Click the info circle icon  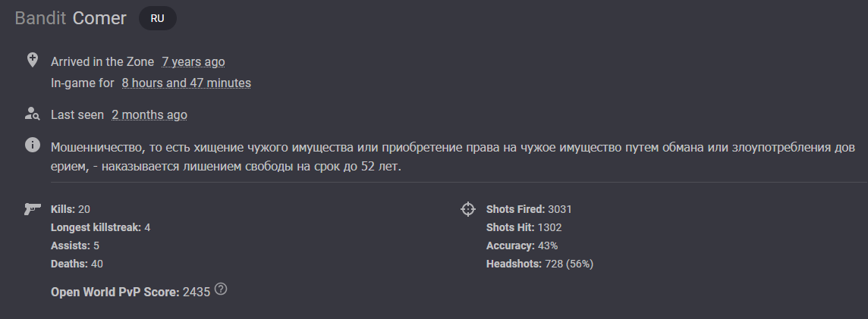(32, 145)
